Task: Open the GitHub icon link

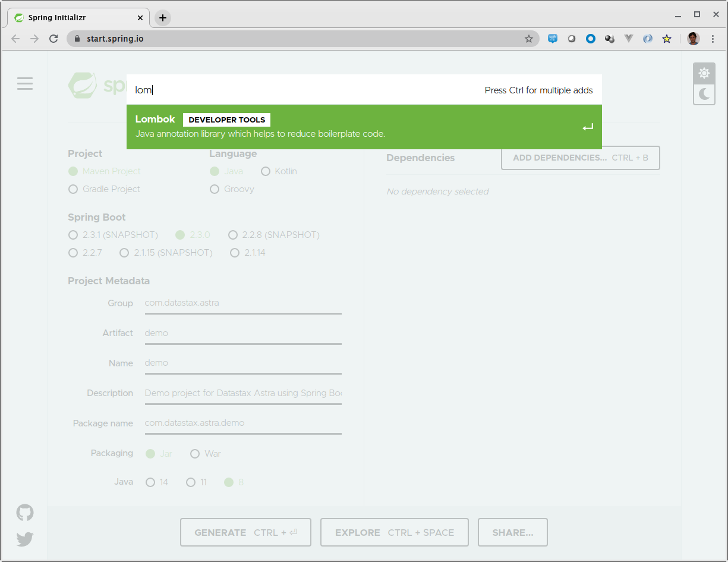Action: [x=25, y=513]
